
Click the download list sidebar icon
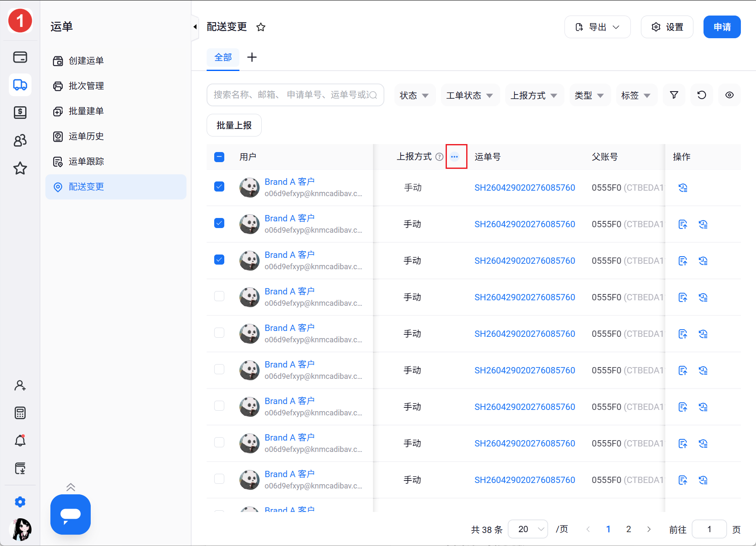tap(20, 468)
